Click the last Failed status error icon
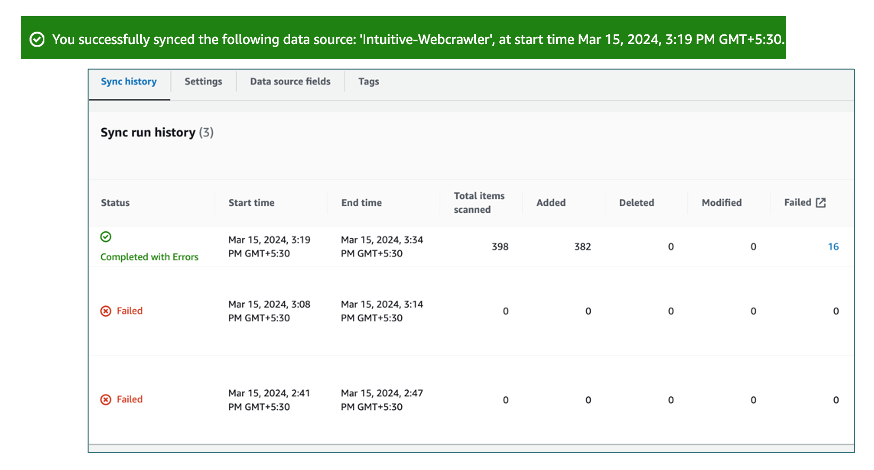 point(106,399)
